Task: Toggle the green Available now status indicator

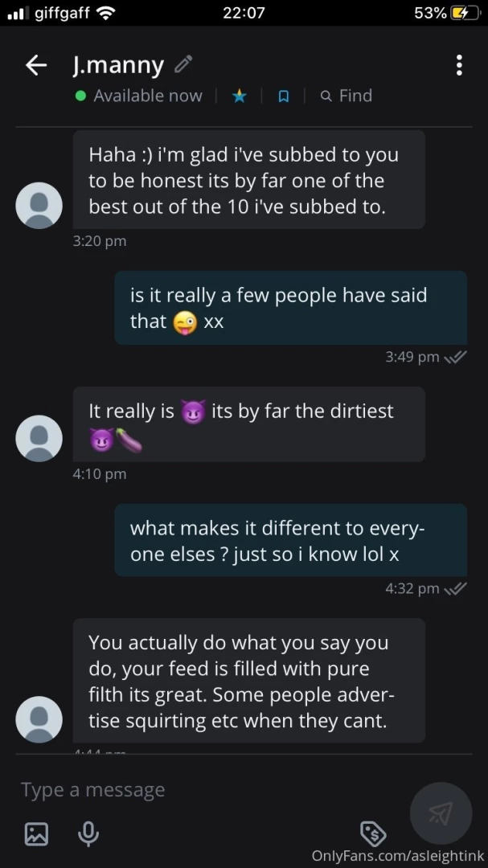Action: tap(79, 96)
